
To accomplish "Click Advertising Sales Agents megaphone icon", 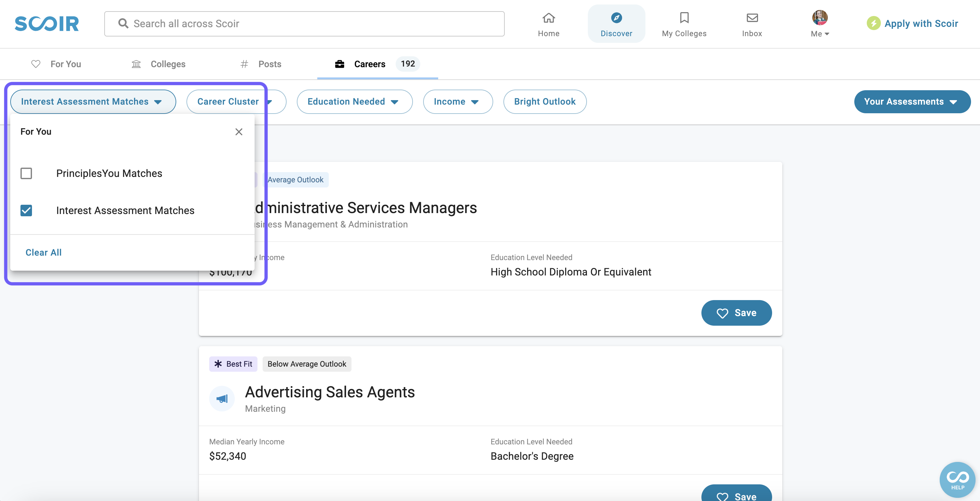I will tap(222, 398).
